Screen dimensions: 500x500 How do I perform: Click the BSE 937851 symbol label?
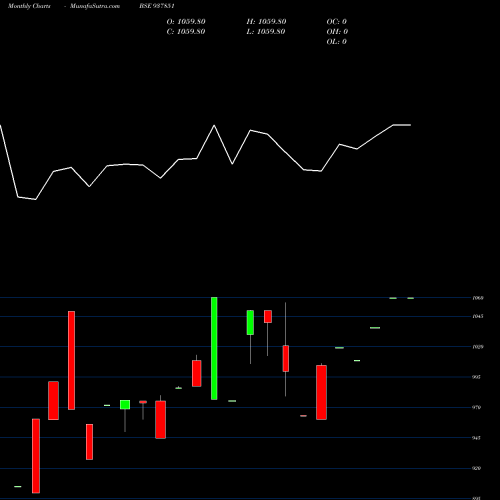[x=157, y=6]
